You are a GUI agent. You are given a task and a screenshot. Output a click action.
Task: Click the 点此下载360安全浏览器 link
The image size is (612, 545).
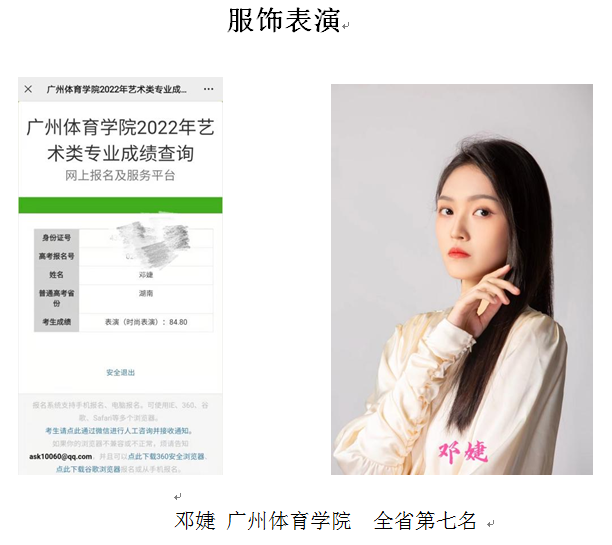click(x=167, y=456)
